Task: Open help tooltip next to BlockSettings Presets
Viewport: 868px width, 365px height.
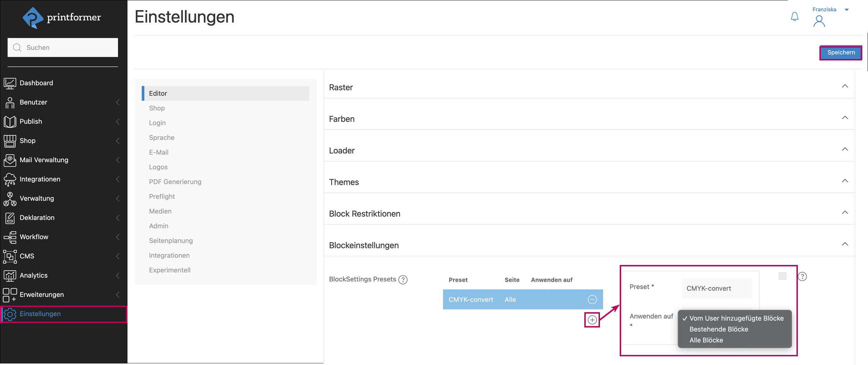Action: pyautogui.click(x=403, y=280)
